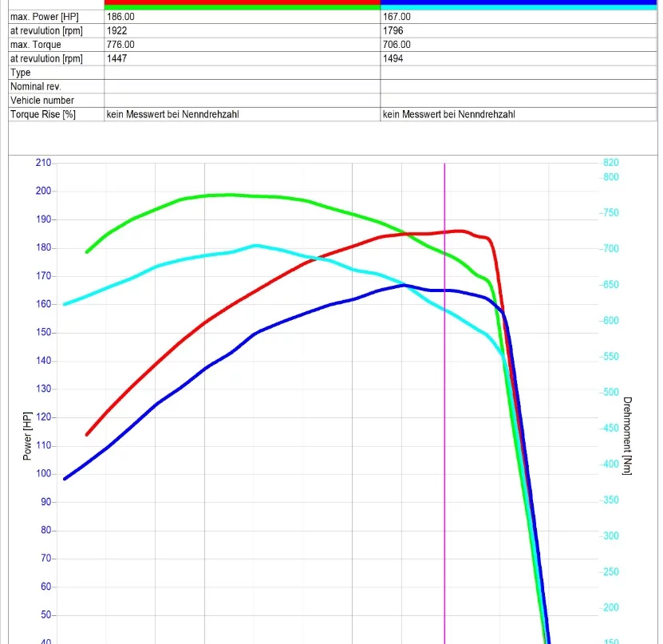Click the max. Power [HP] row label

pyautogui.click(x=45, y=17)
